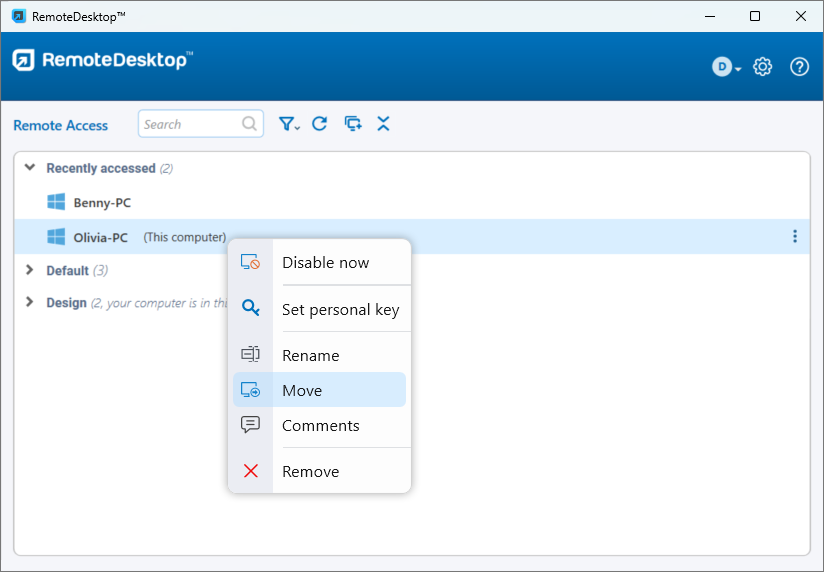824x572 pixels.
Task: Collapse the Recently accessed group
Action: tap(30, 168)
